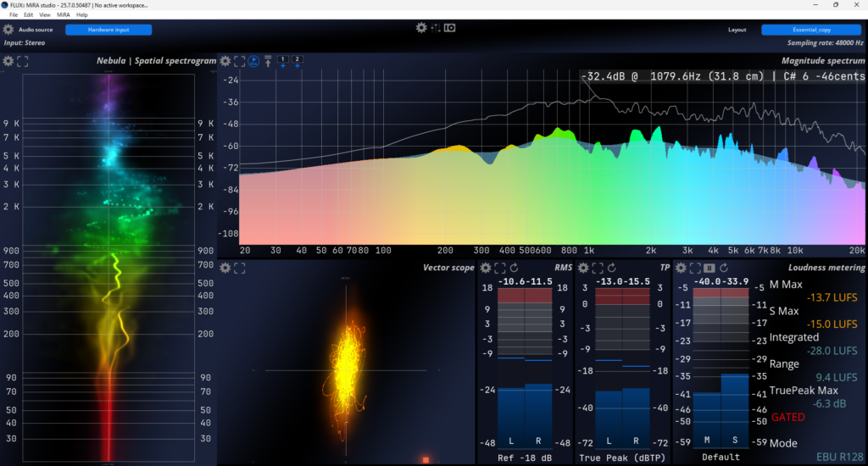Open the Hardware input source dropdown

(x=108, y=30)
